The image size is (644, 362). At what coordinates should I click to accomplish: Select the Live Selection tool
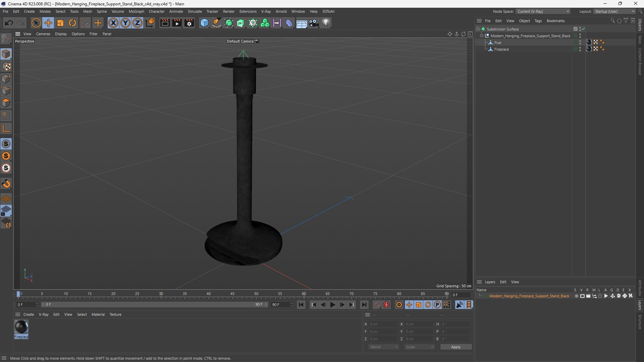(x=36, y=23)
